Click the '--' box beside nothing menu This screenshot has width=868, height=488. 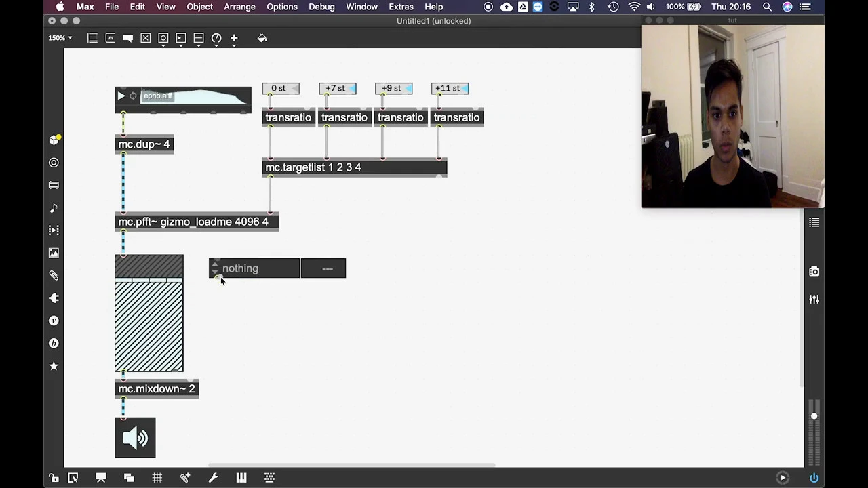pos(323,268)
